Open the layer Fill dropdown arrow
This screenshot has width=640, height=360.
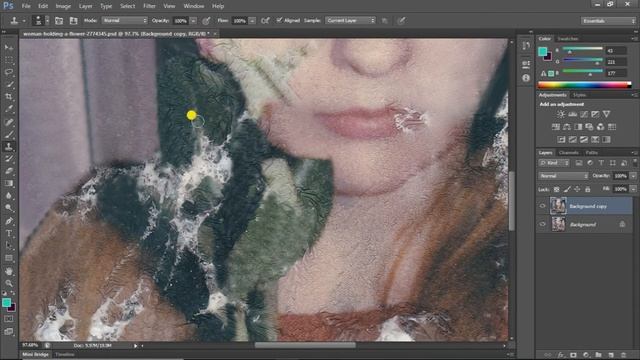point(633,189)
